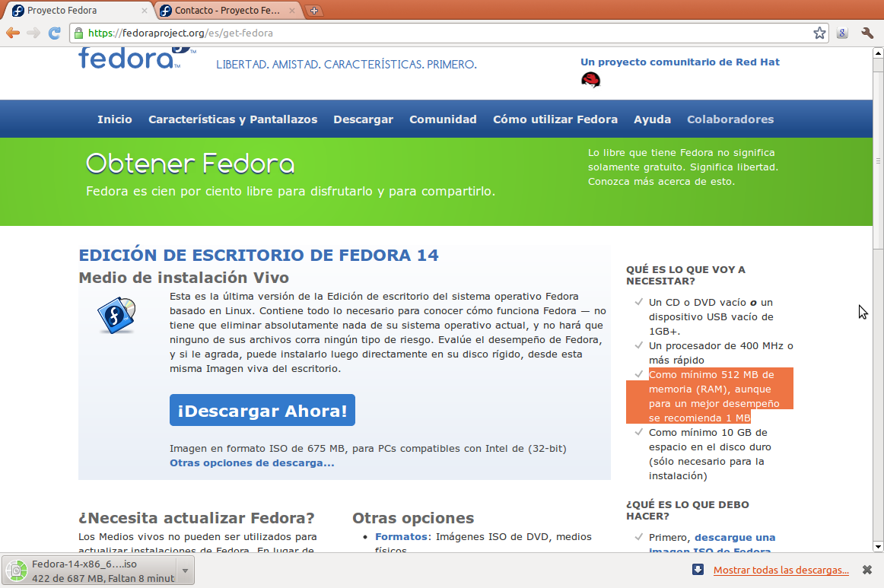Close the Contacto - Proyecto Fedora tab
This screenshot has width=884, height=588.
[292, 10]
